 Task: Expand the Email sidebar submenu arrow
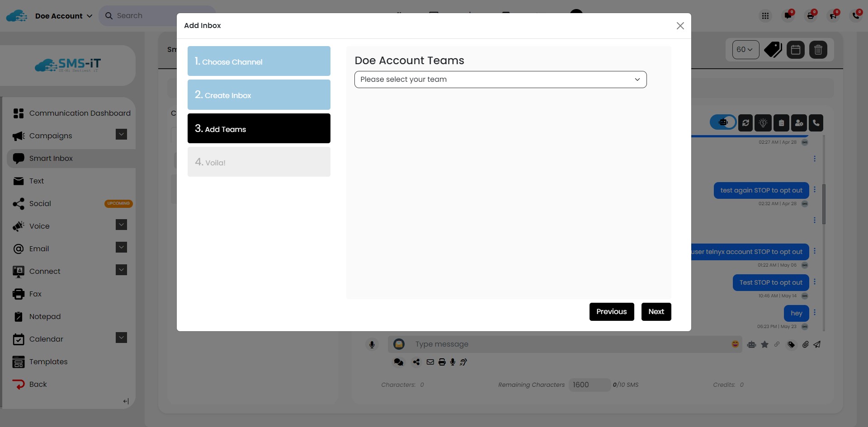(x=121, y=247)
